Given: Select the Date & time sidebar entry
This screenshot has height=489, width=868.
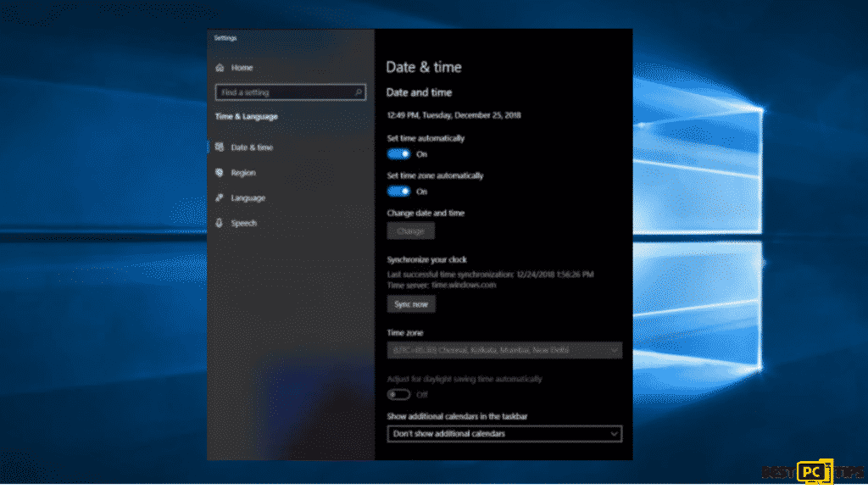Looking at the screenshot, I should click(252, 147).
